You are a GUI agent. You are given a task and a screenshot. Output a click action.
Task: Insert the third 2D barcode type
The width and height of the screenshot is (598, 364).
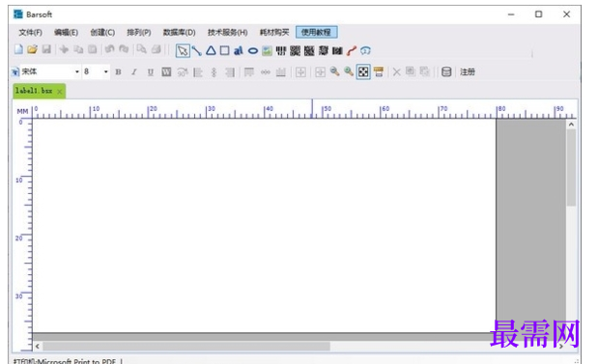click(x=324, y=51)
